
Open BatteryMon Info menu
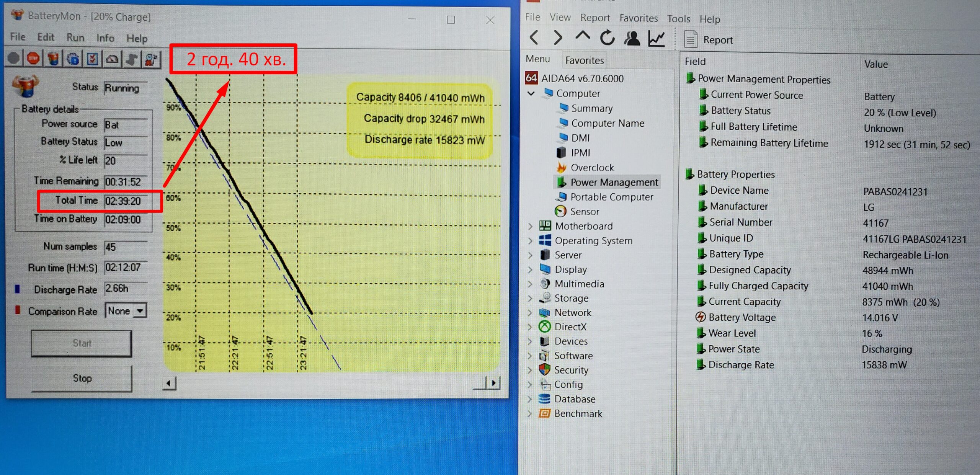105,38
